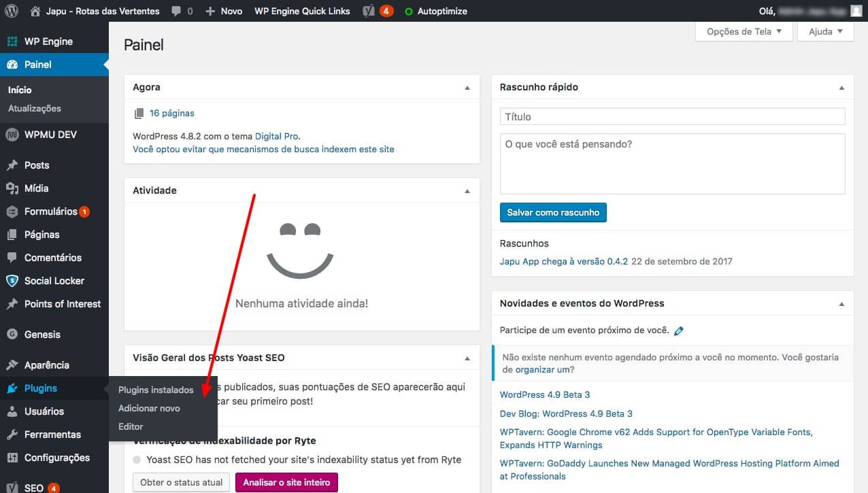This screenshot has height=493, width=868.
Task: Click the WP Engine grid icon in the sidebar
Action: (12, 41)
